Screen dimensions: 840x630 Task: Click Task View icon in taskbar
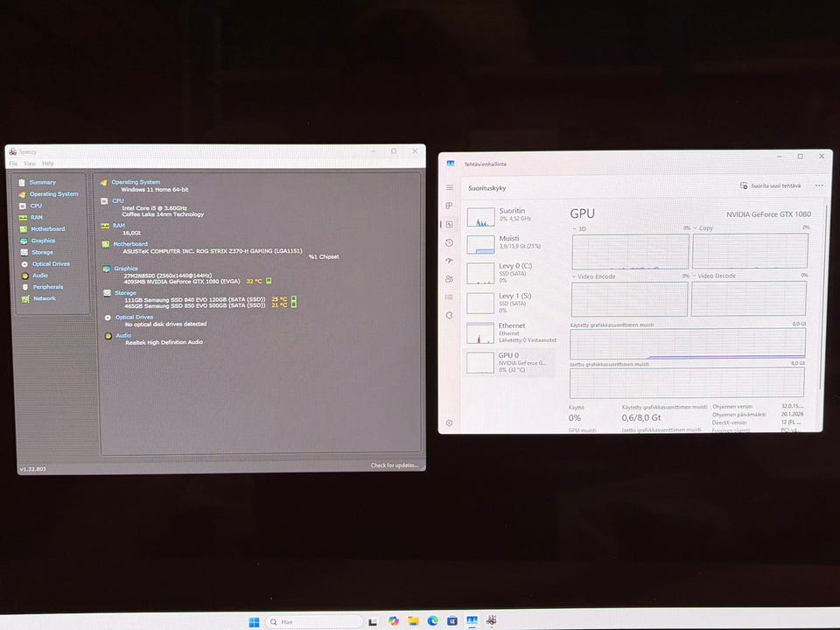[373, 621]
